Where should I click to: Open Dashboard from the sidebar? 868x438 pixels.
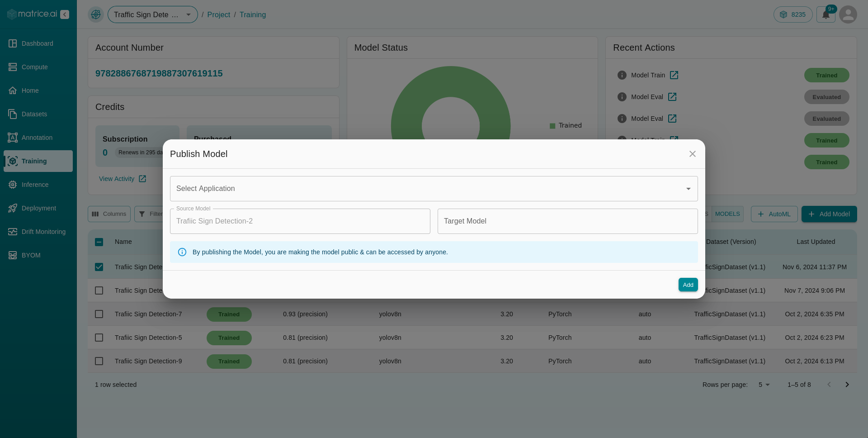pyautogui.click(x=38, y=43)
